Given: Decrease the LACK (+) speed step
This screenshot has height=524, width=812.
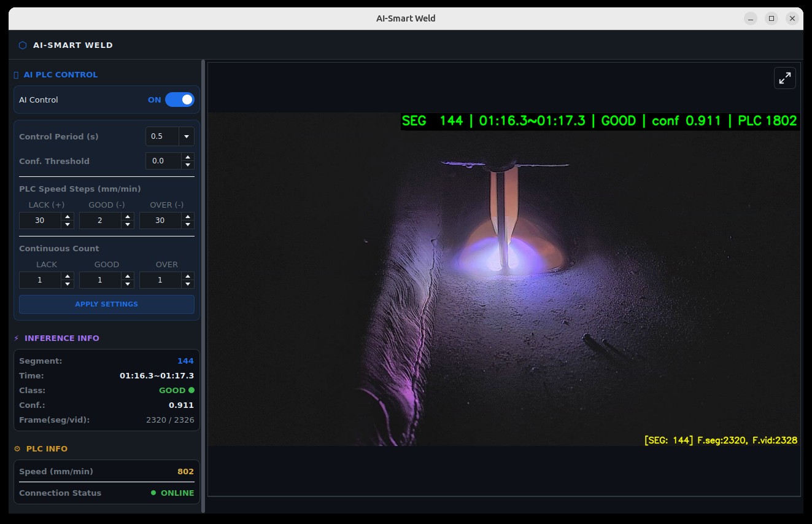Looking at the screenshot, I should tap(68, 224).
